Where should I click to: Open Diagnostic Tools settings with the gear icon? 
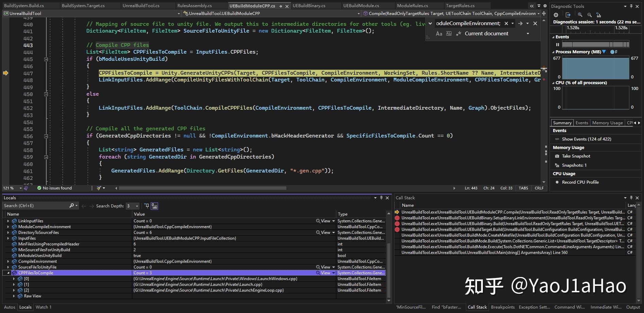pyautogui.click(x=555, y=15)
